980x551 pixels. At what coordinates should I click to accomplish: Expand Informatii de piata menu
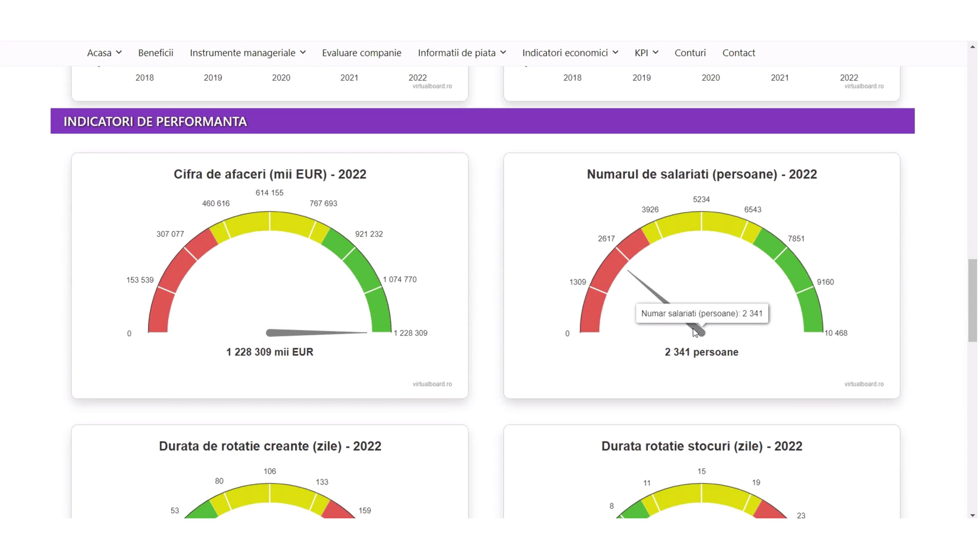[x=461, y=53]
